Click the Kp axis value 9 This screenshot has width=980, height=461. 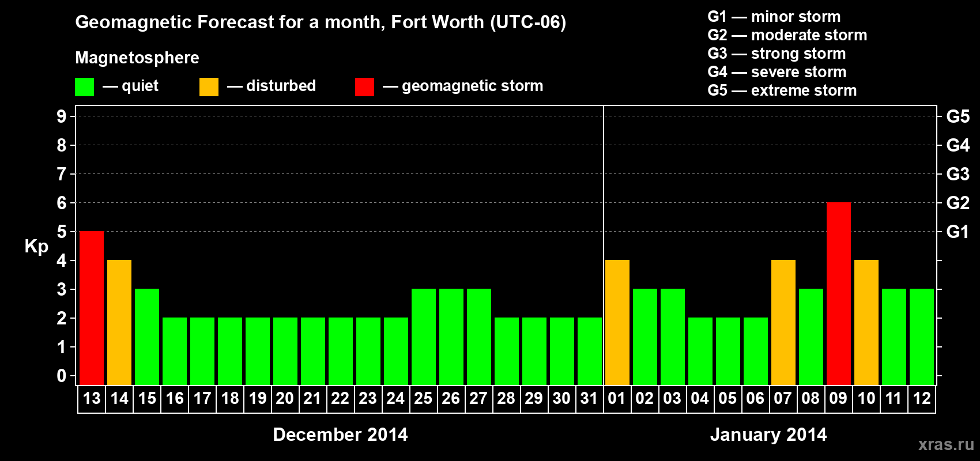pyautogui.click(x=62, y=116)
